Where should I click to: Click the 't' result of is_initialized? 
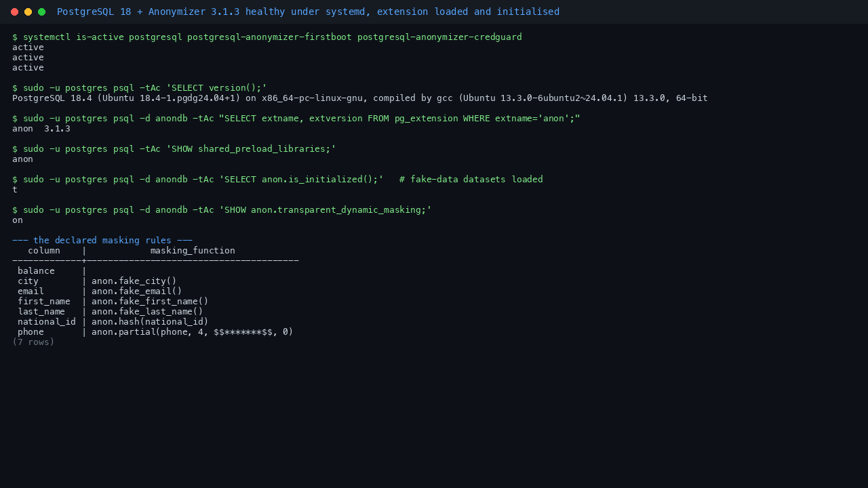[15, 190]
